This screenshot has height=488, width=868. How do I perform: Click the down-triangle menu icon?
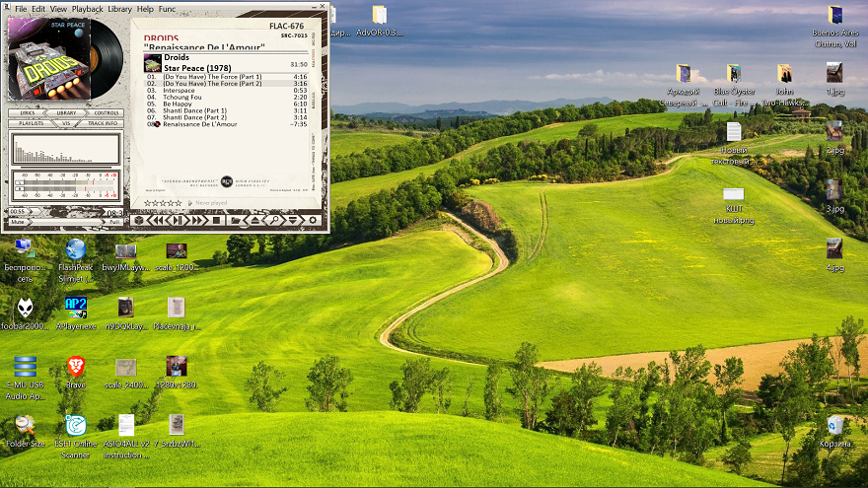click(x=293, y=220)
